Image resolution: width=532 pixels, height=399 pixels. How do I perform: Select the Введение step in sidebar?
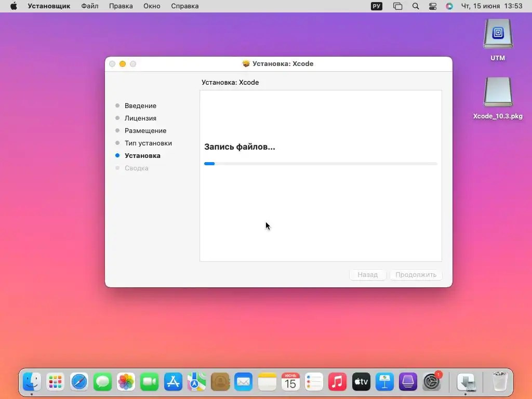click(140, 105)
